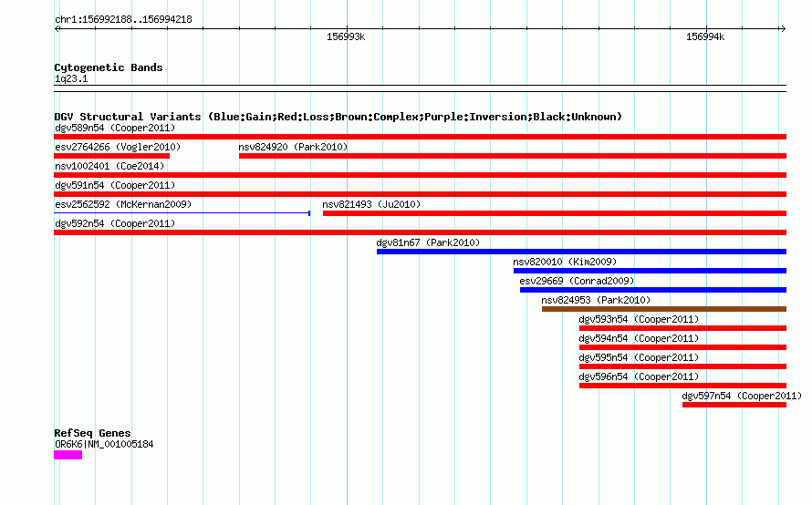
Task: Click the blue dgv81n67 gain bar
Action: click(x=581, y=252)
